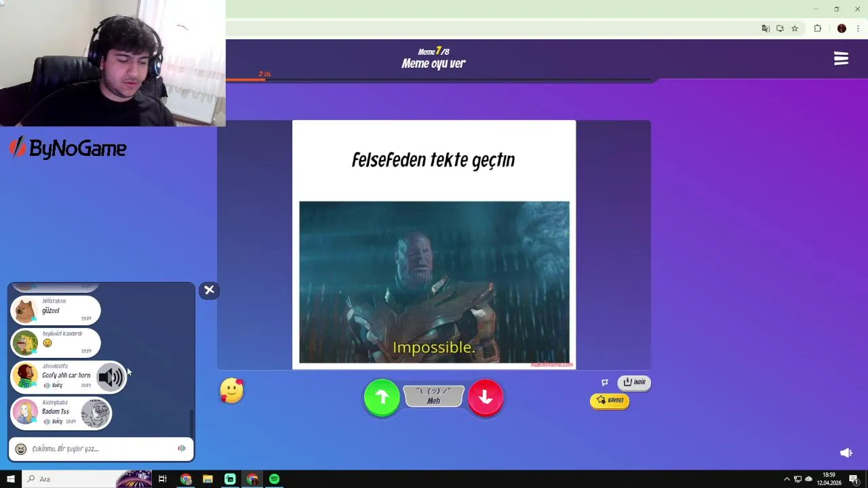
Task: Open the network tray icon
Action: [x=797, y=479]
